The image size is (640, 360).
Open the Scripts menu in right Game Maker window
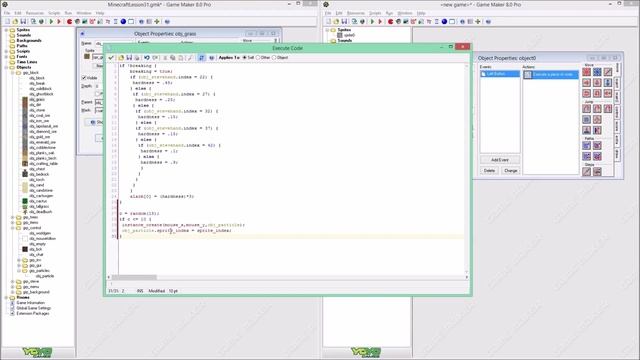pos(375,13)
